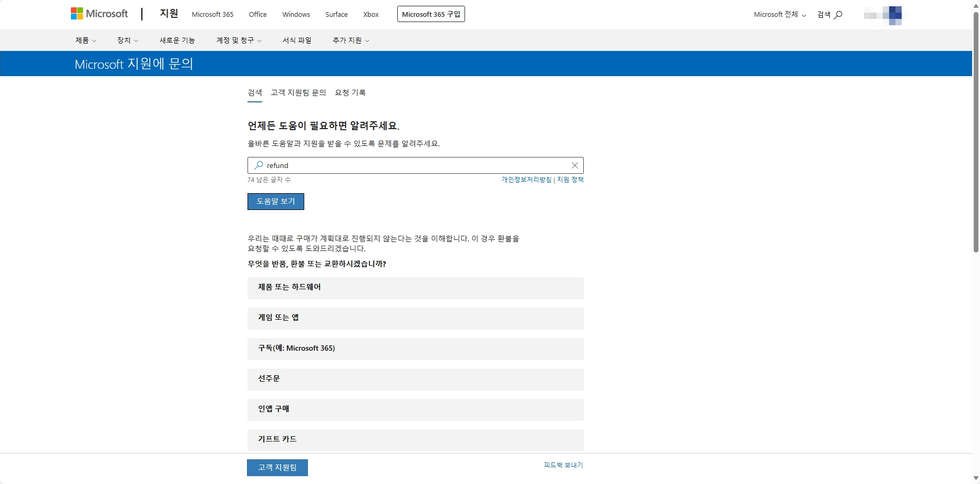Go to Microsoft 365 in top navigation
Image resolution: width=980 pixels, height=484 pixels.
point(212,14)
